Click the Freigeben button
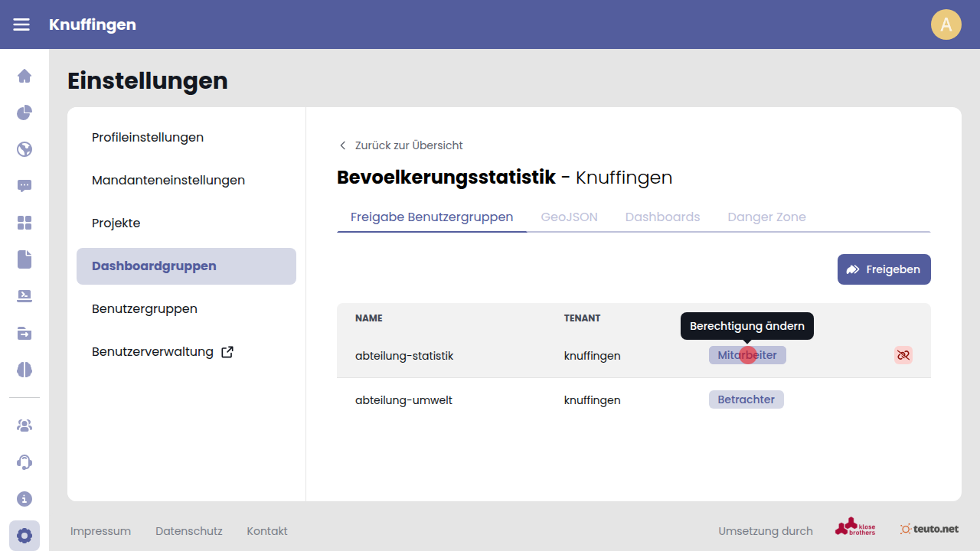Image resolution: width=980 pixels, height=551 pixels. (x=884, y=269)
